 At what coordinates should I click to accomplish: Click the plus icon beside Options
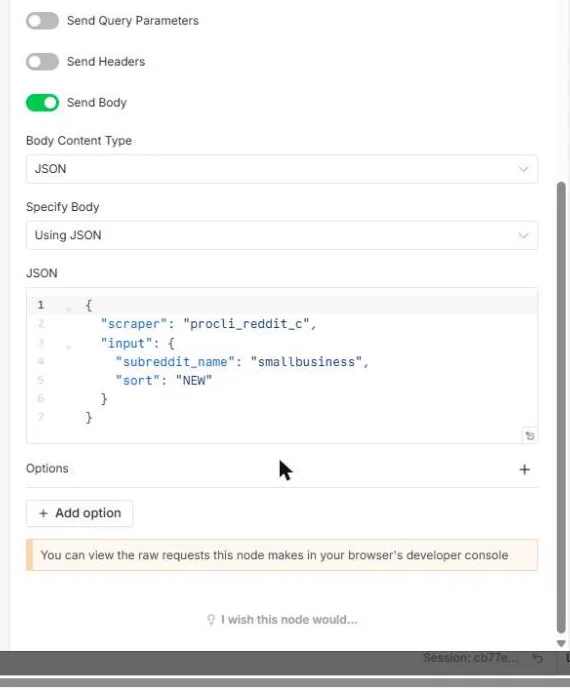(x=524, y=470)
